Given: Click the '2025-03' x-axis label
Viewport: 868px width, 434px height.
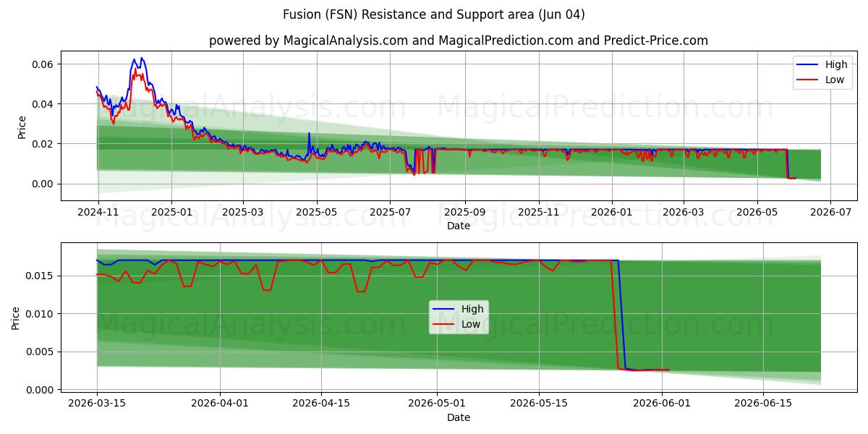Looking at the screenshot, I should [242, 212].
